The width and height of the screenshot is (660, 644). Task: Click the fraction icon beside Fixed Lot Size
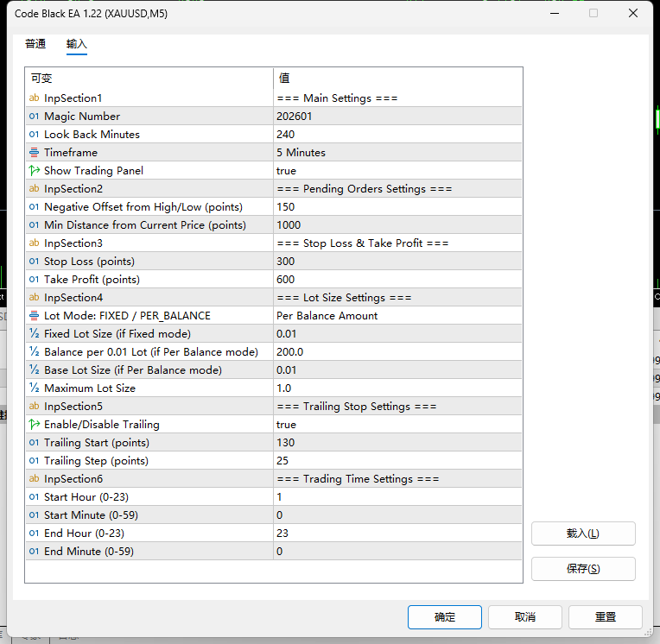[x=34, y=333]
